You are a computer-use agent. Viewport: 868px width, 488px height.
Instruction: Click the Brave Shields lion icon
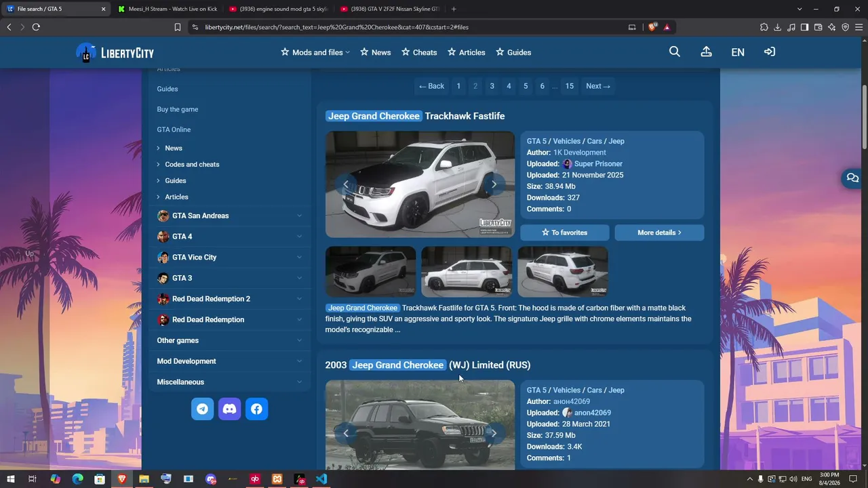click(652, 27)
